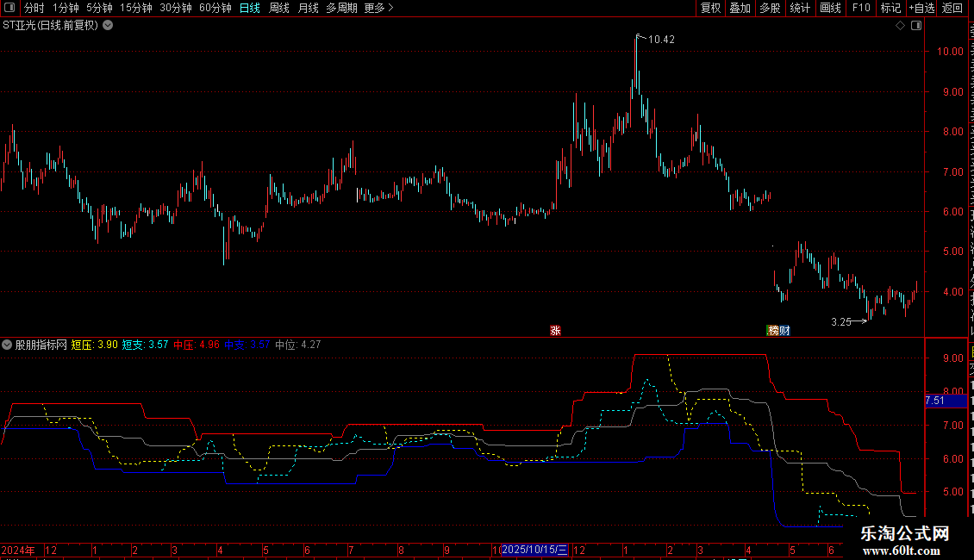Activate the 画线 drawing tools
Image resolution: width=974 pixels, height=560 pixels.
coord(830,8)
